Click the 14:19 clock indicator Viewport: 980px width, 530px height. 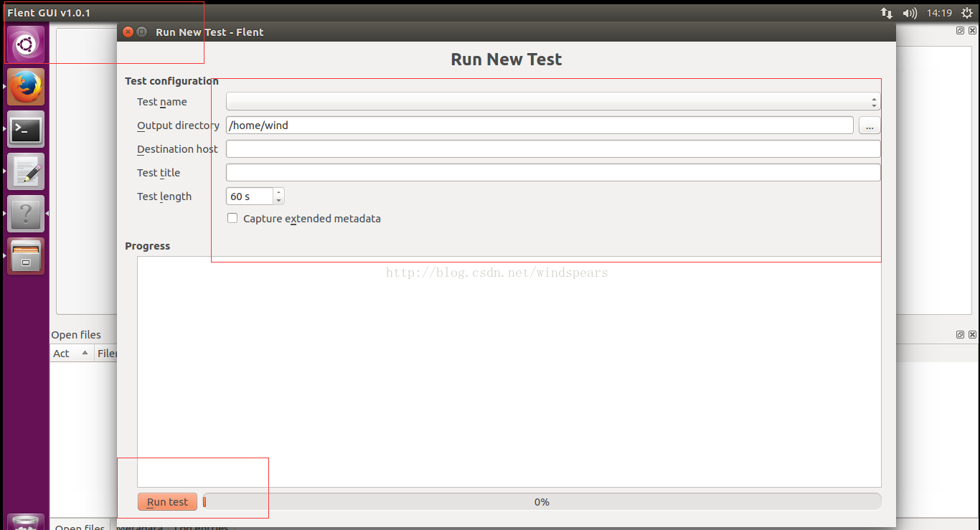pyautogui.click(x=939, y=13)
